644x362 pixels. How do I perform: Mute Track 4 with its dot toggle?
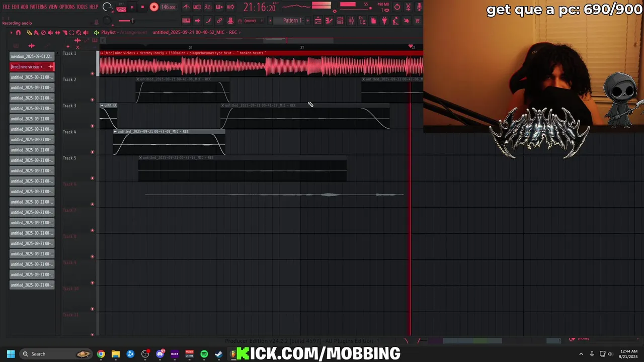tap(92, 152)
